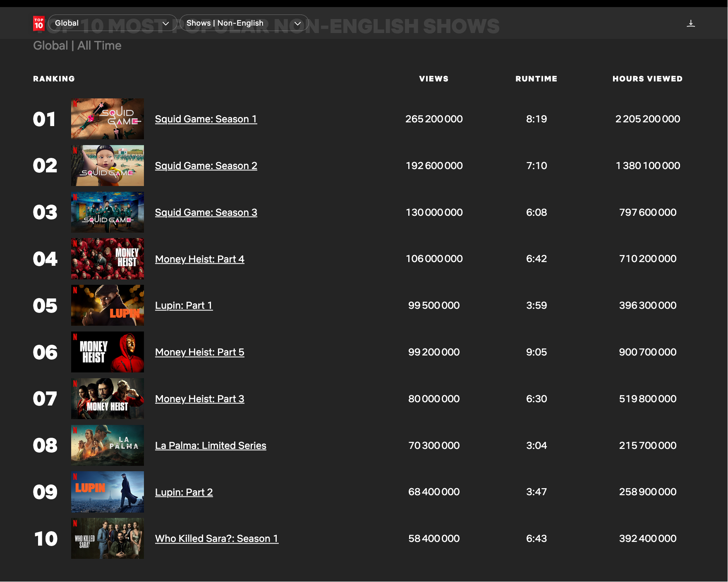The image size is (728, 582).
Task: Click the HOURS VIEWED column header
Action: [x=647, y=79]
